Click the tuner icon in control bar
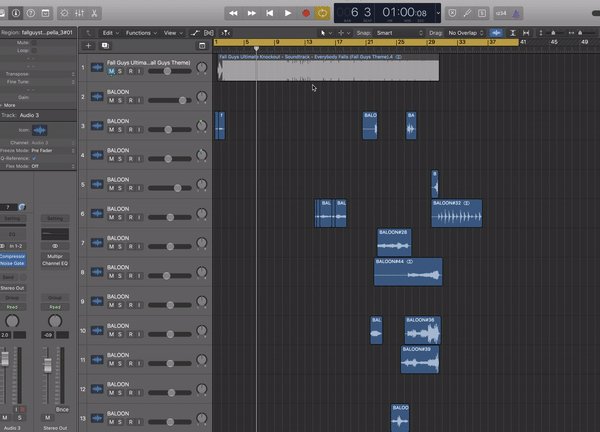Viewport: 600px width, 432px height. 467,13
